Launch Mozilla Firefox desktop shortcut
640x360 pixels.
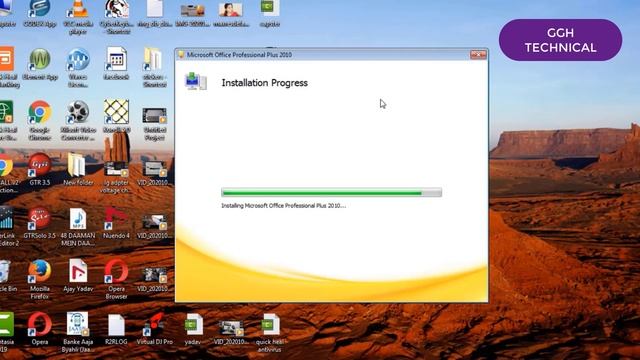coord(40,271)
